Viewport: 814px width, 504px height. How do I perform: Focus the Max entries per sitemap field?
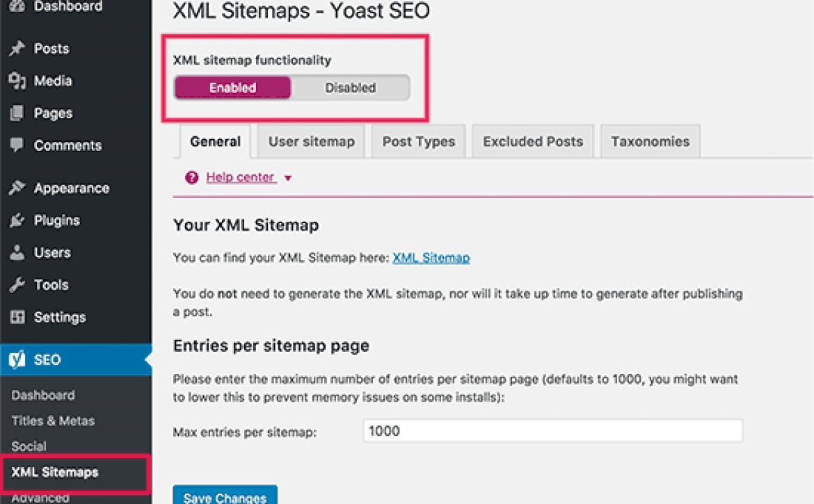pyautogui.click(x=553, y=431)
